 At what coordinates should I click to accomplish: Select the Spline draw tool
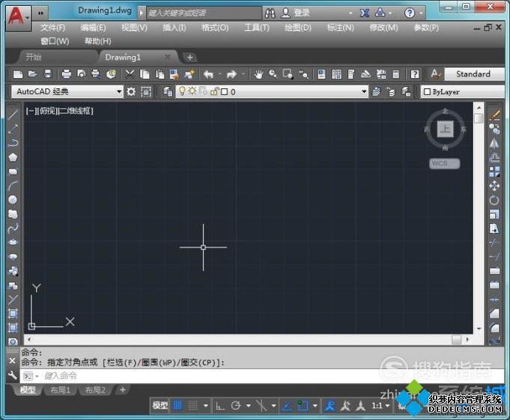(13, 228)
